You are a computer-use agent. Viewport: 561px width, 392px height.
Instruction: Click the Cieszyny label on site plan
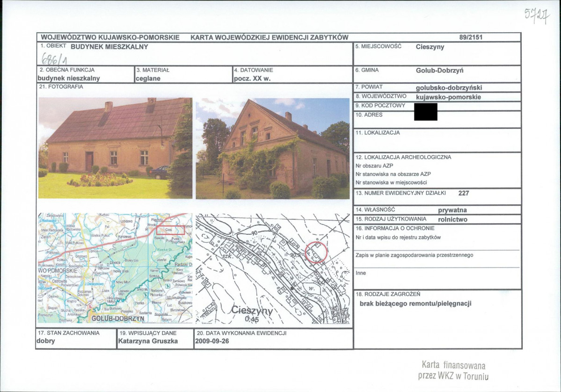pos(252,310)
